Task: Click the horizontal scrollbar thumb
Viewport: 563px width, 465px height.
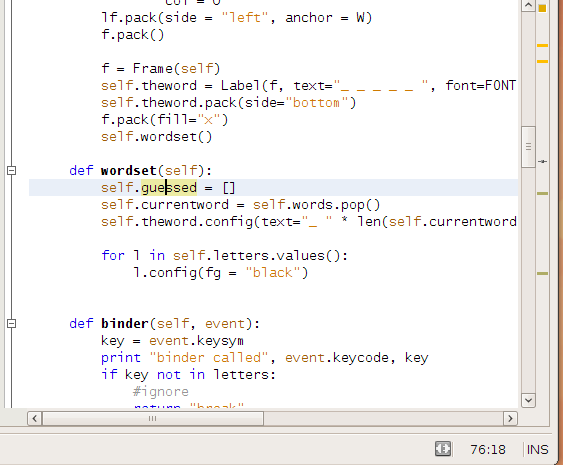Action: pos(153,418)
